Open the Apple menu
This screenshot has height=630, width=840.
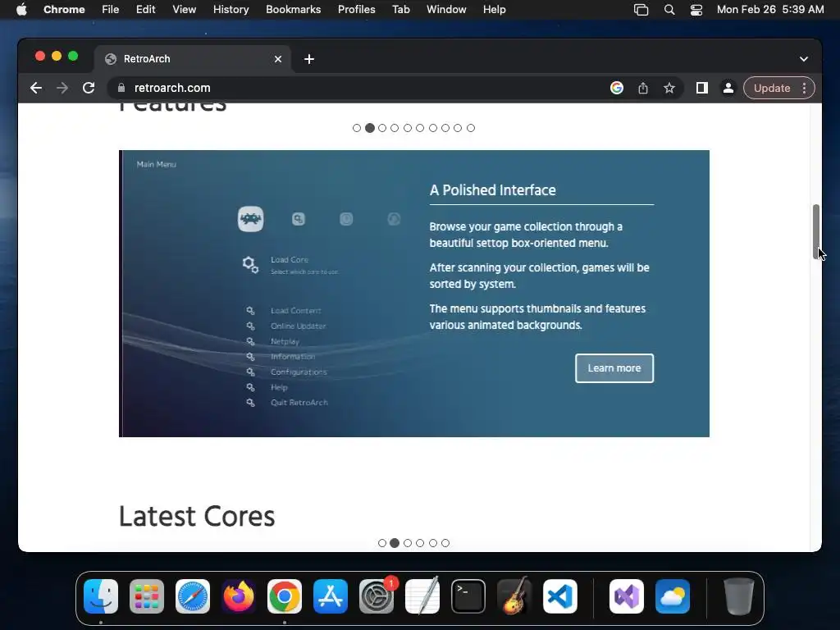pos(21,10)
